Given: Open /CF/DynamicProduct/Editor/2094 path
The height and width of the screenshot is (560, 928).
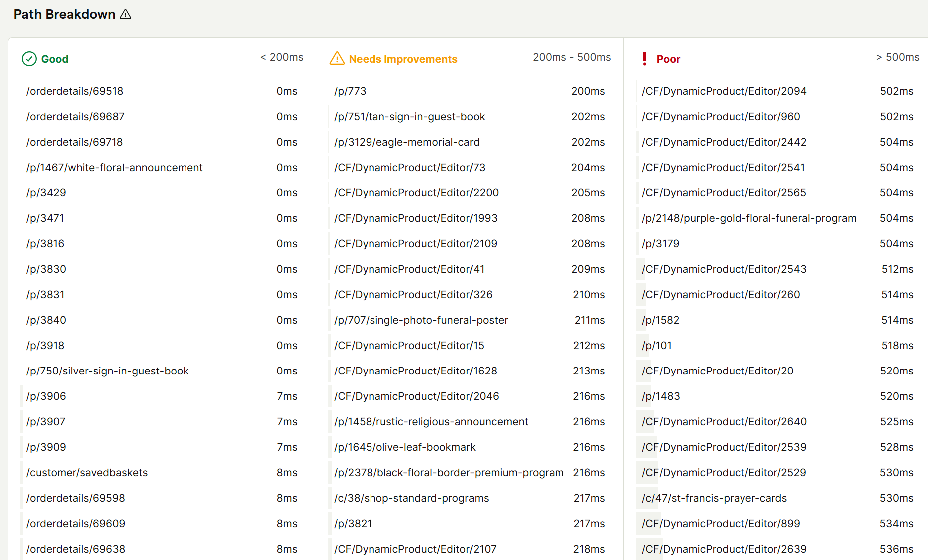Looking at the screenshot, I should [724, 91].
